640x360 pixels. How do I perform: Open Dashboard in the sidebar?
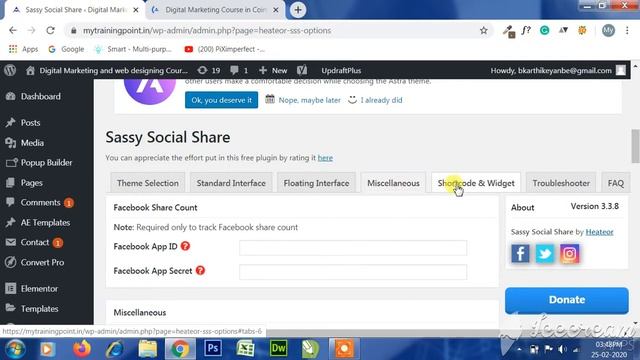41,96
